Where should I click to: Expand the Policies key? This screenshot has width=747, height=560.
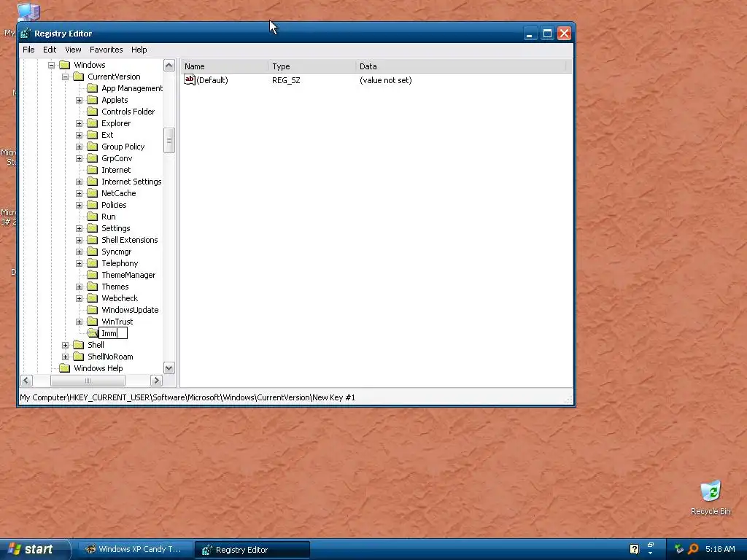pyautogui.click(x=79, y=205)
